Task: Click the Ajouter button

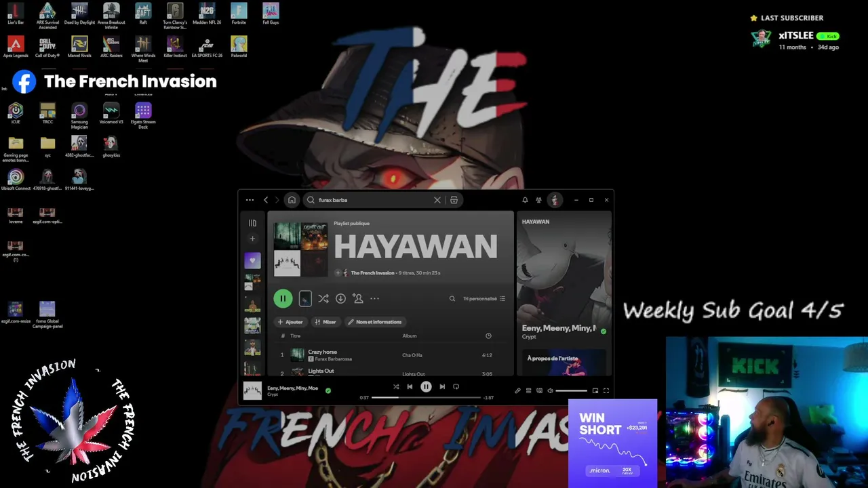Action: [290, 322]
